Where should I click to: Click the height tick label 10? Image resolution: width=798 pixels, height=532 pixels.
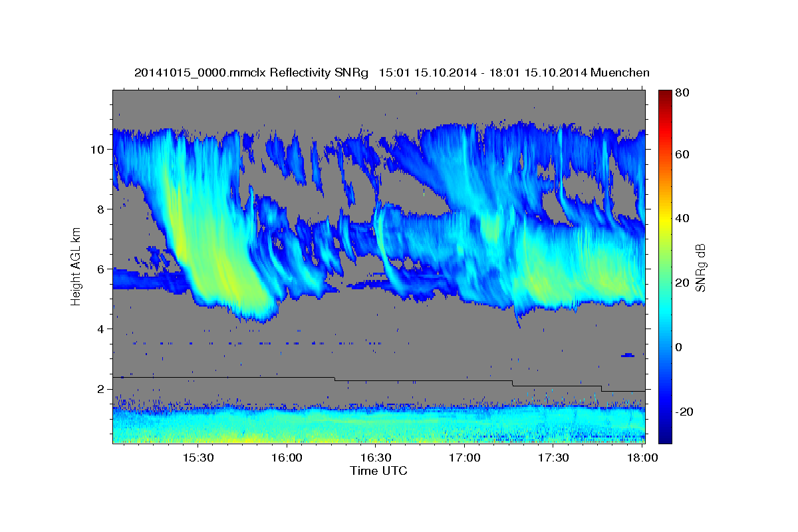(x=99, y=149)
